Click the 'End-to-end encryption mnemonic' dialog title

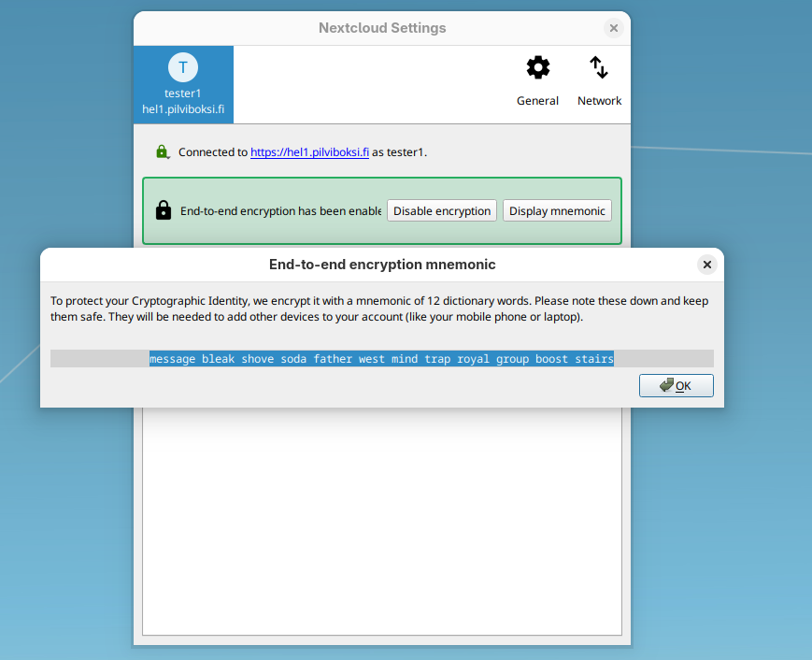pyautogui.click(x=382, y=265)
